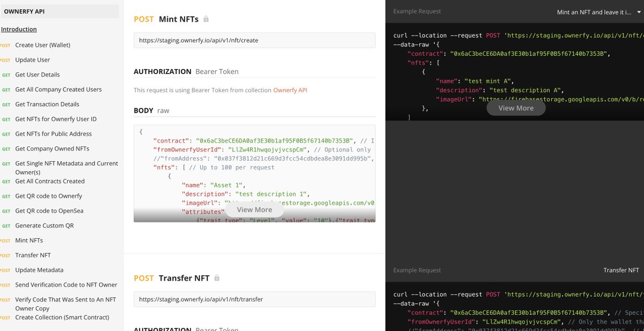Click the nft/create URL field
Screen dimensions: 644x331
(x=254, y=40)
